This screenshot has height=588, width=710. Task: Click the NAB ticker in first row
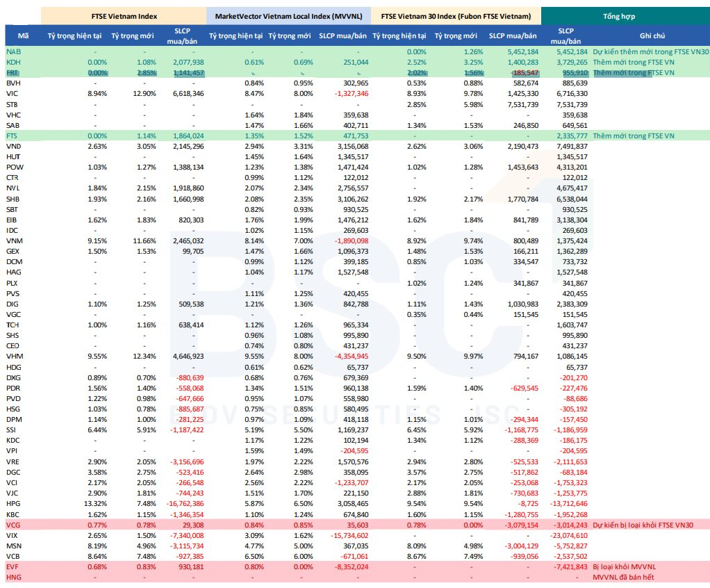14,52
